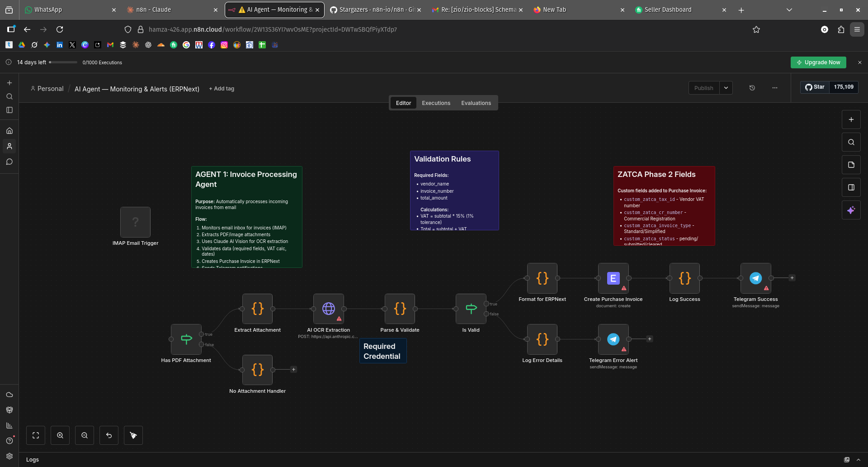Click the executions usage progress bar
Viewport: 868px width, 467px height.
63,62
